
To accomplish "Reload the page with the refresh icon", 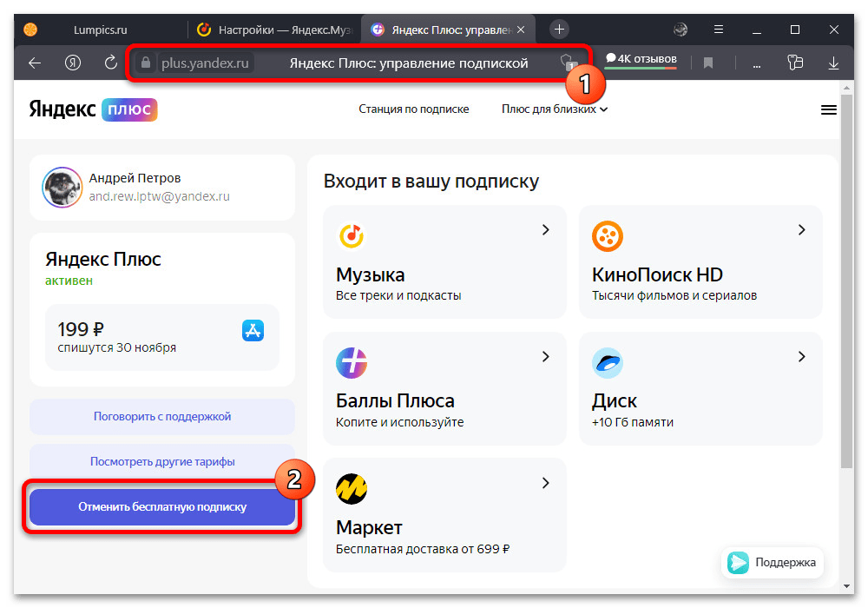I will pyautogui.click(x=110, y=63).
